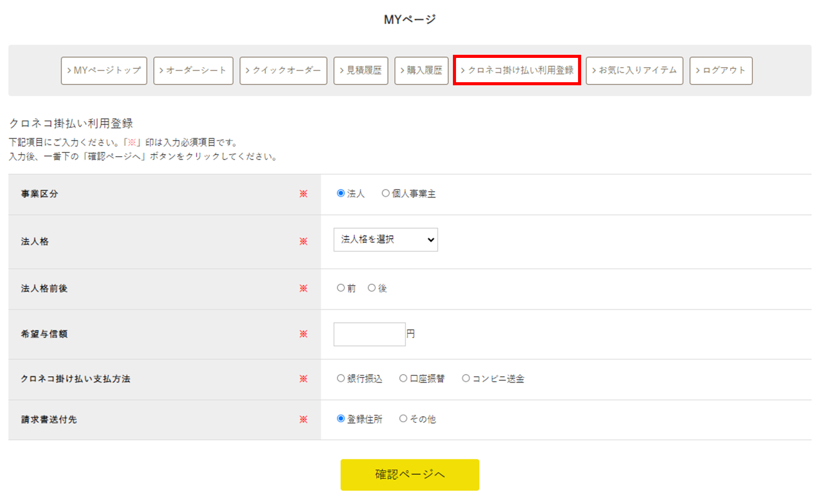Image resolution: width=820 pixels, height=504 pixels.
Task: Click the ログアウト button
Action: tap(721, 70)
